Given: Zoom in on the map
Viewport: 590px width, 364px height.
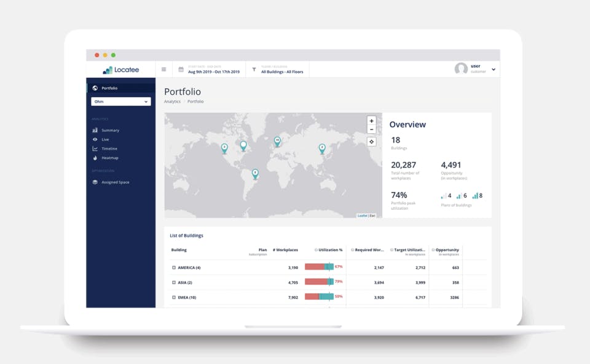Looking at the screenshot, I should click(371, 121).
